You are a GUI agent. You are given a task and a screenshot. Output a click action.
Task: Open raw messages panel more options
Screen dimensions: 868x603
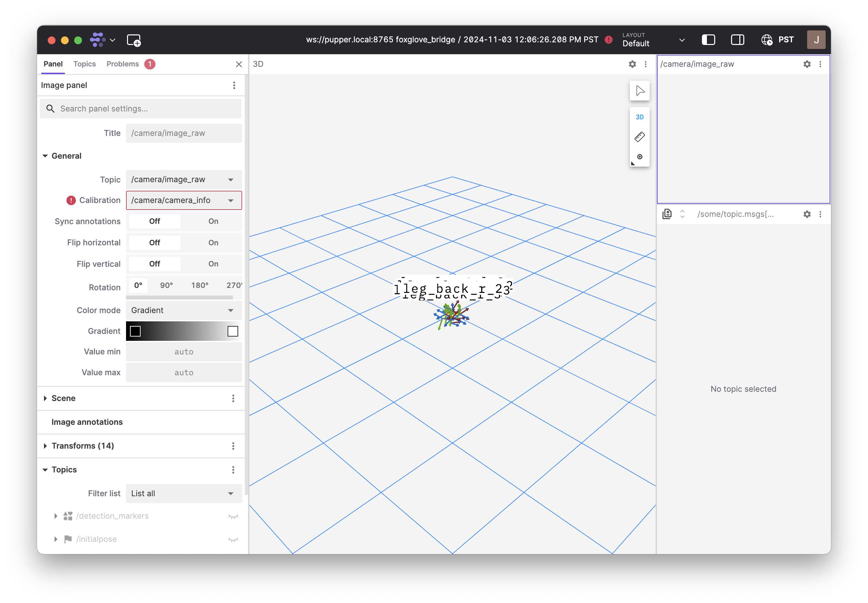click(x=820, y=214)
